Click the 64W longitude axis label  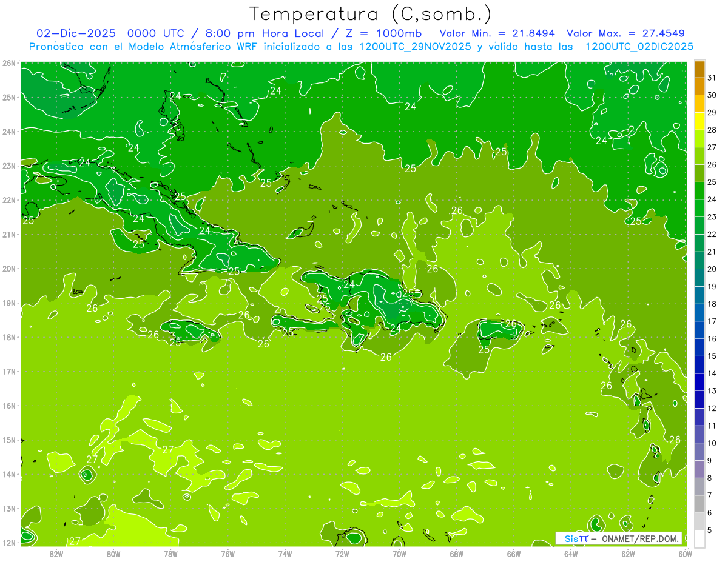click(571, 554)
